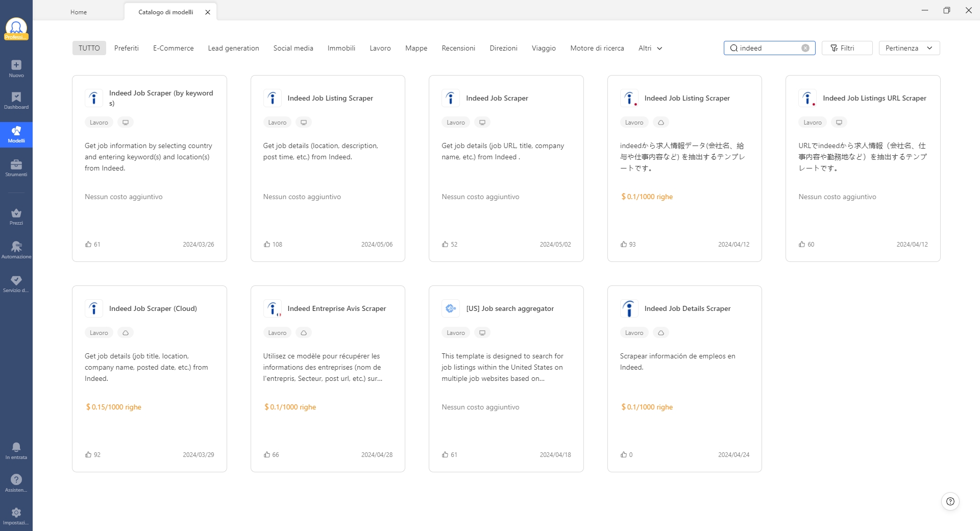Click thumbs-up on card with 93 likes
The width and height of the screenshot is (980, 531).
(x=624, y=244)
